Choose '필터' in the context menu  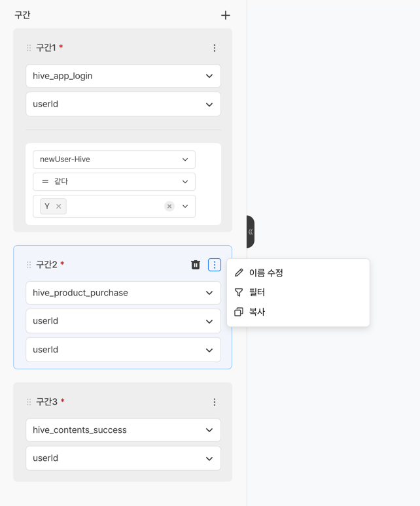(x=256, y=292)
